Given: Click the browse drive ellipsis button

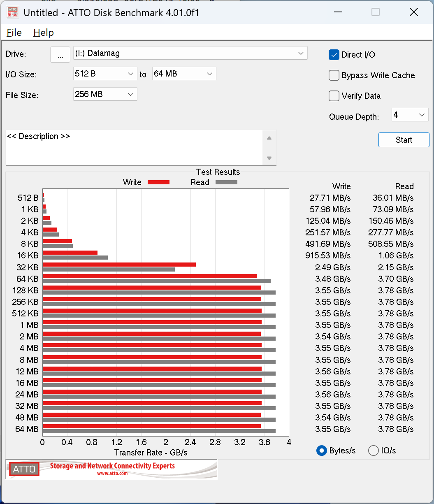Looking at the screenshot, I should point(60,55).
